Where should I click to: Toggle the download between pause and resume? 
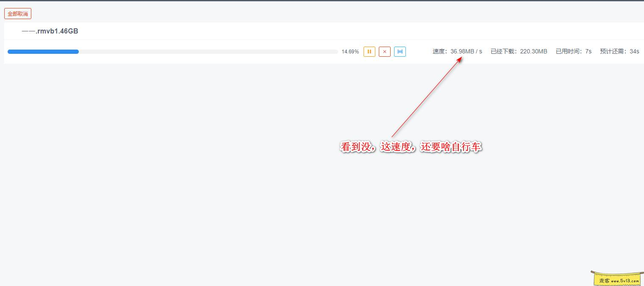pyautogui.click(x=369, y=51)
